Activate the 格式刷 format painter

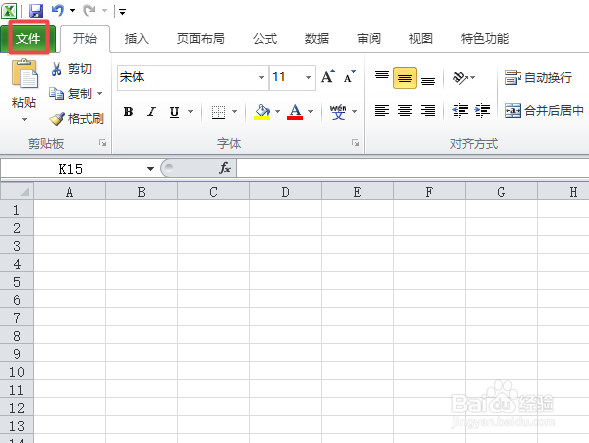(x=77, y=119)
